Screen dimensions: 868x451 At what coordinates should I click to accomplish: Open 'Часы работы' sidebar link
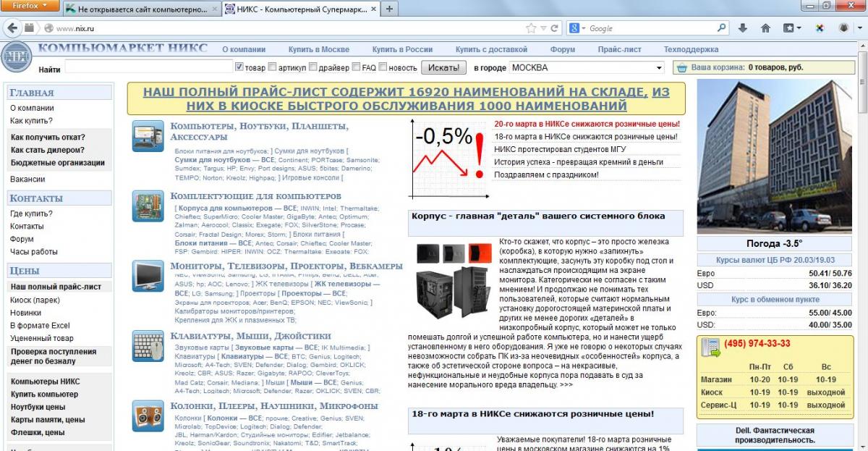[33, 251]
